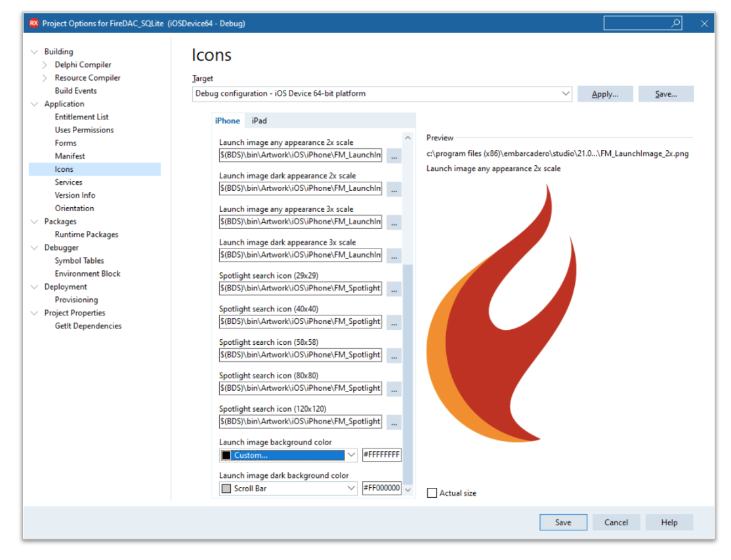731x560 pixels.
Task: Click the Apply... button
Action: point(605,94)
